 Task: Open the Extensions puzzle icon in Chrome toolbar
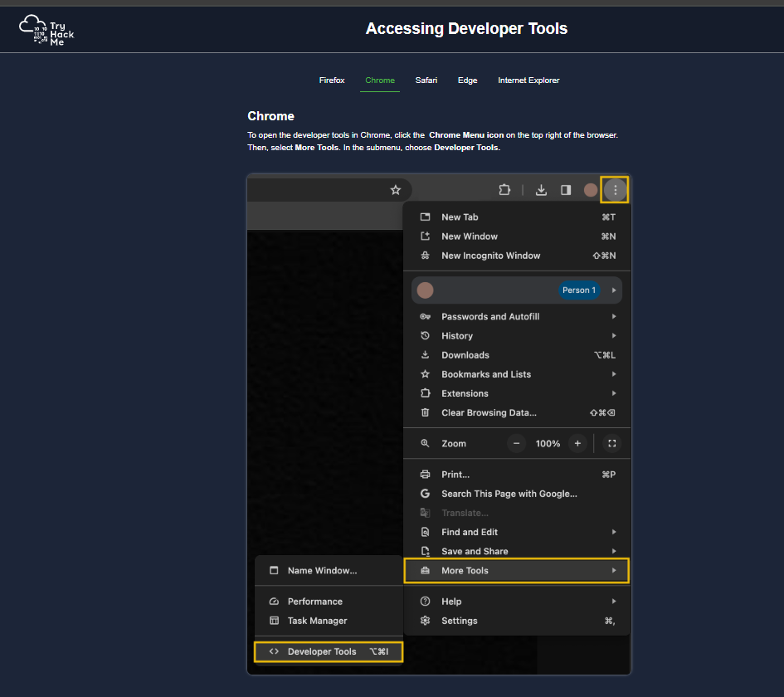click(x=504, y=190)
